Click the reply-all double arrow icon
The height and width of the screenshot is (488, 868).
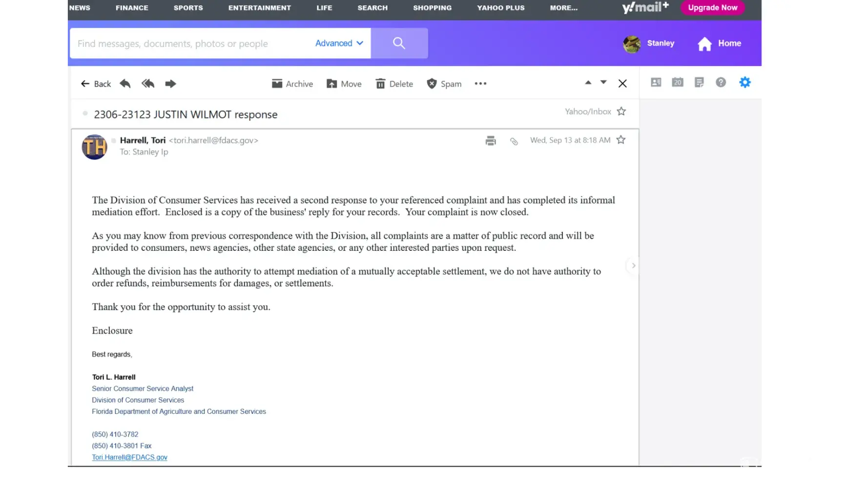(x=148, y=83)
